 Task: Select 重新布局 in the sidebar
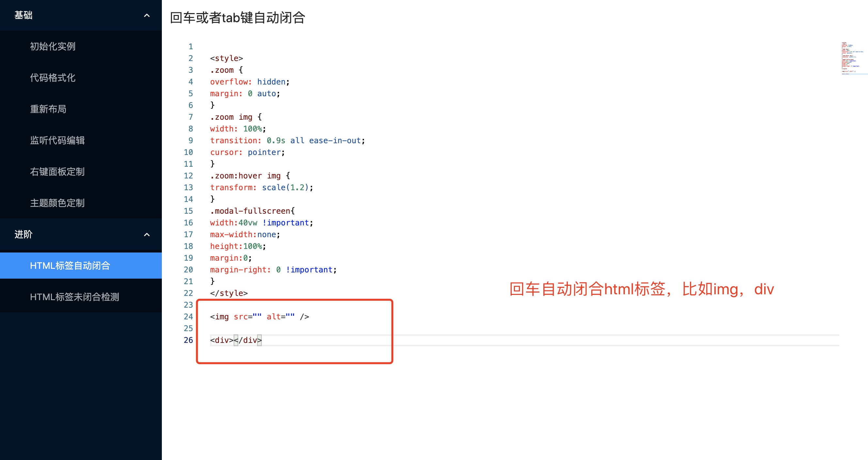48,109
